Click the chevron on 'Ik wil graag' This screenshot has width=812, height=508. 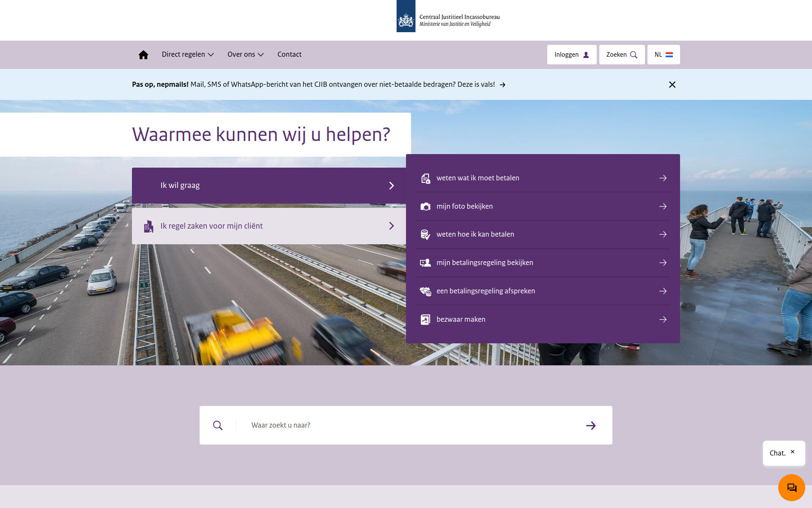[392, 185]
